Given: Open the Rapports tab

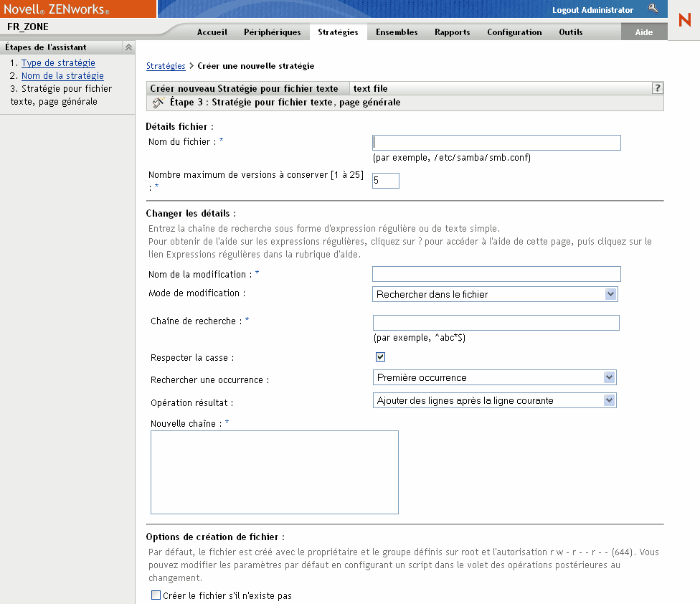Looking at the screenshot, I should [453, 32].
